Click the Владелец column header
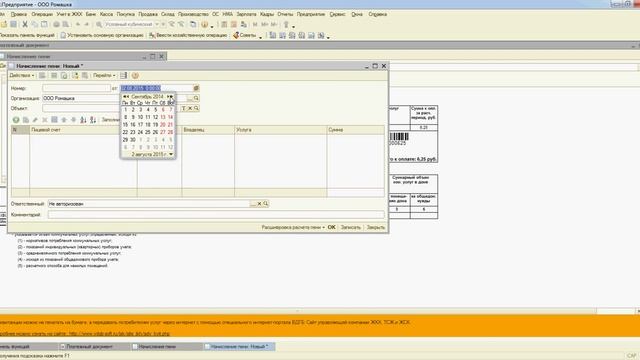 [208, 130]
